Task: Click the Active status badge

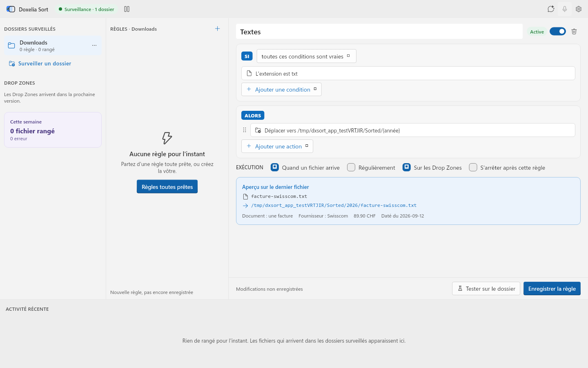Action: click(x=537, y=31)
